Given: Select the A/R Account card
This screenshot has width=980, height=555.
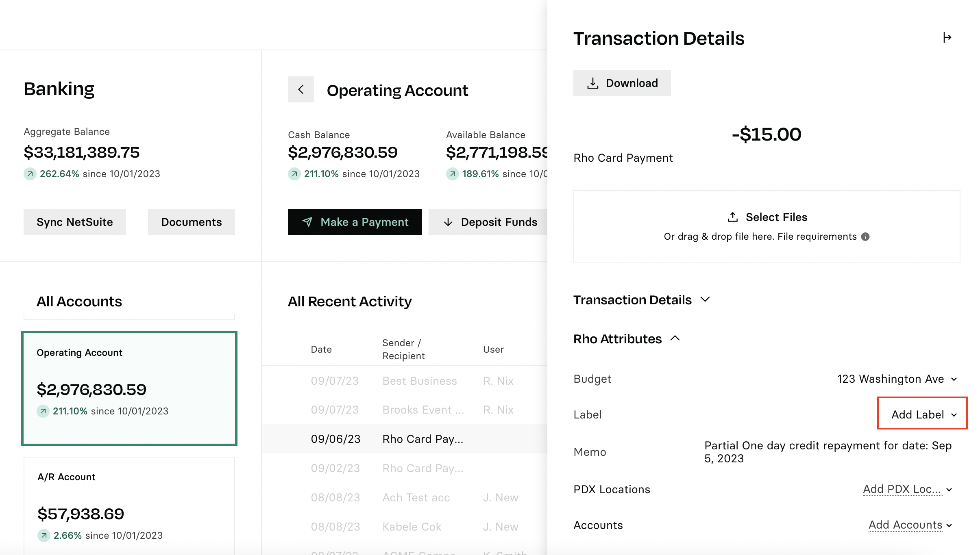Looking at the screenshot, I should 129,506.
